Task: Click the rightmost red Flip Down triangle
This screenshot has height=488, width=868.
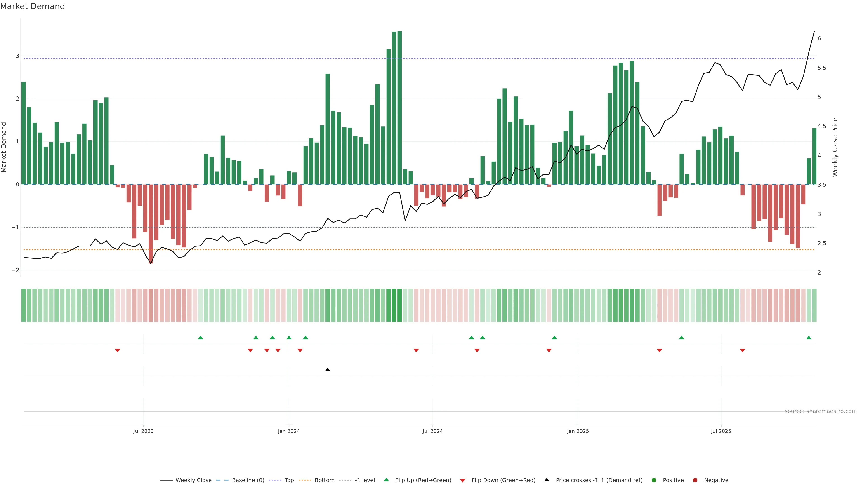Action: point(742,351)
